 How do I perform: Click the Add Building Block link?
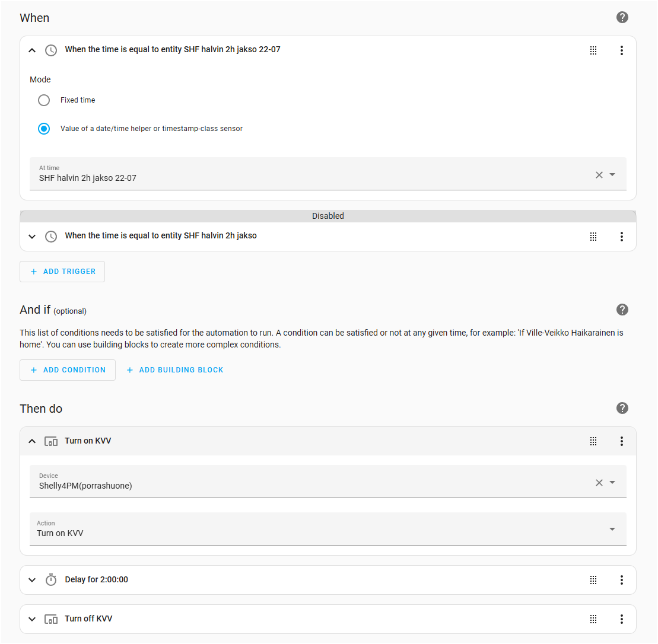click(x=175, y=370)
